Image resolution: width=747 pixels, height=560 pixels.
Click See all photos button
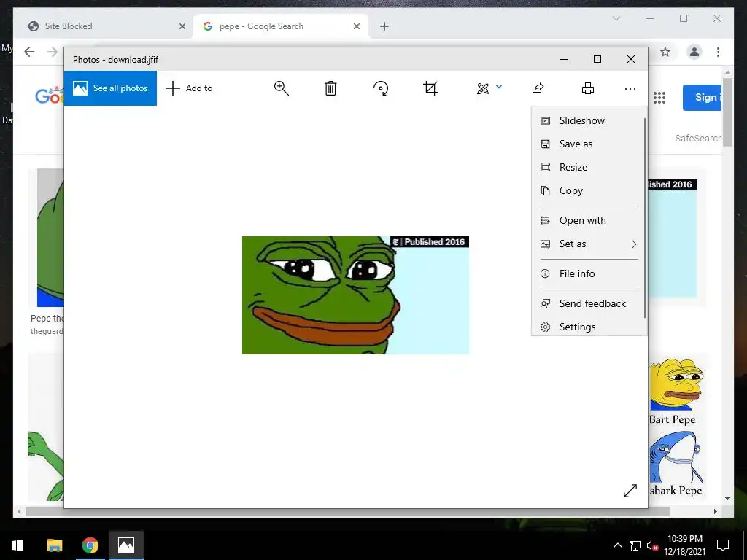[x=111, y=88]
